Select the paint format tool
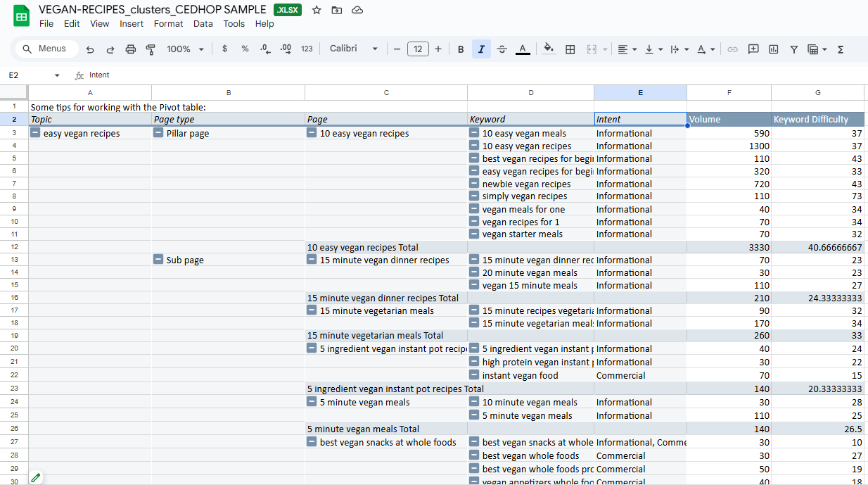The height and width of the screenshot is (485, 868). 151,49
